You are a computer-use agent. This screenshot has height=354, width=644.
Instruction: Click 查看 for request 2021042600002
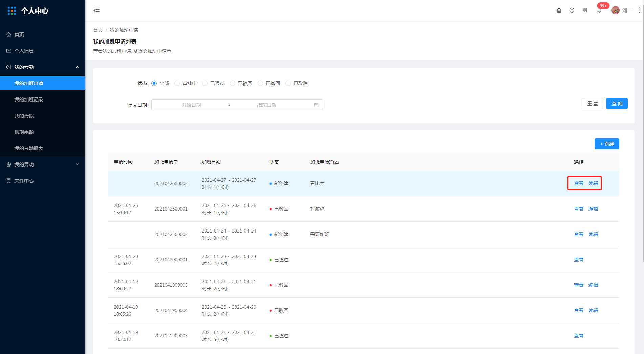579,183
